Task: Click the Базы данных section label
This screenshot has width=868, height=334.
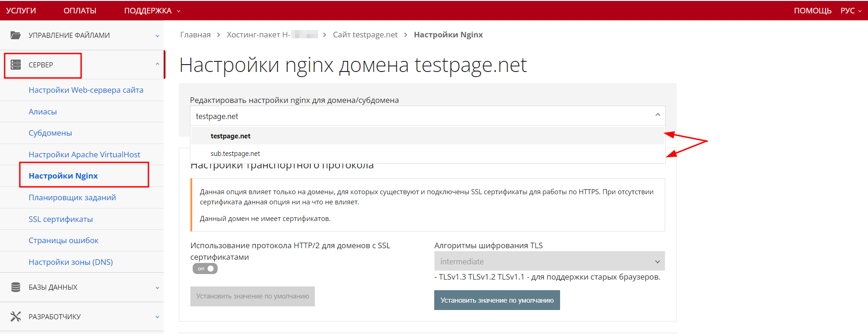Action: coord(53,287)
